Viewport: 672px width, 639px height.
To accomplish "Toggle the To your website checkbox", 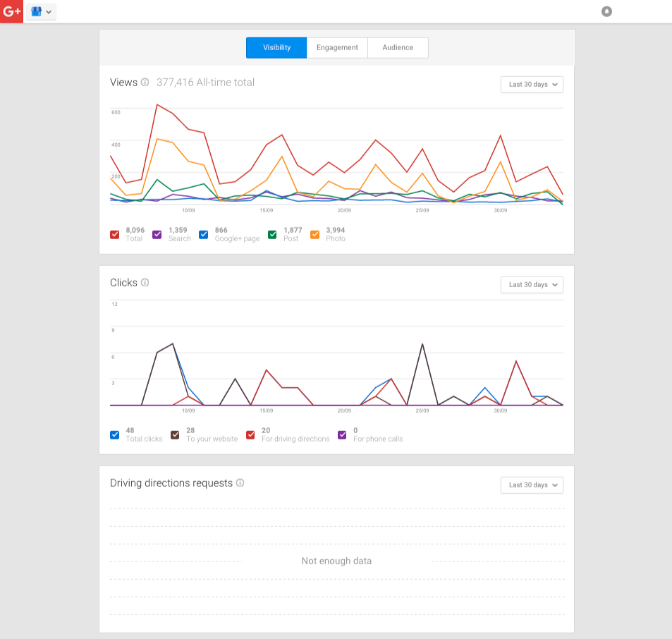I will 176,434.
